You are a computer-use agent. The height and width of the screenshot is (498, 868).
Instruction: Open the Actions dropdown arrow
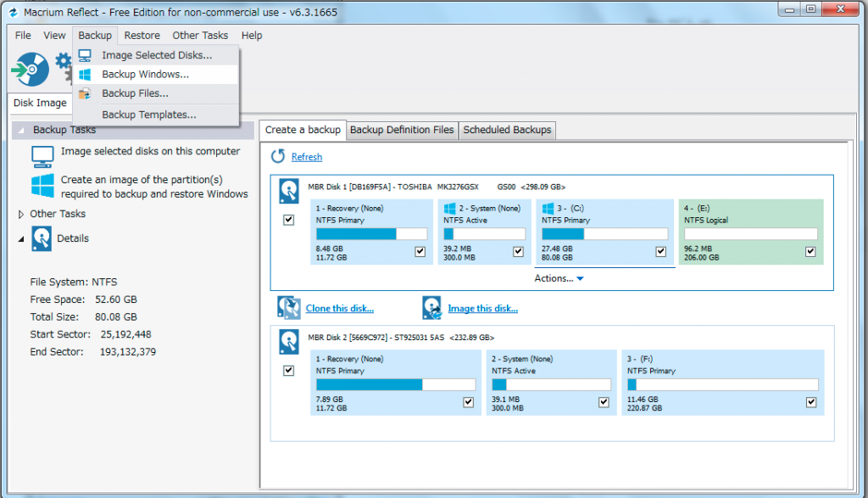(580, 278)
